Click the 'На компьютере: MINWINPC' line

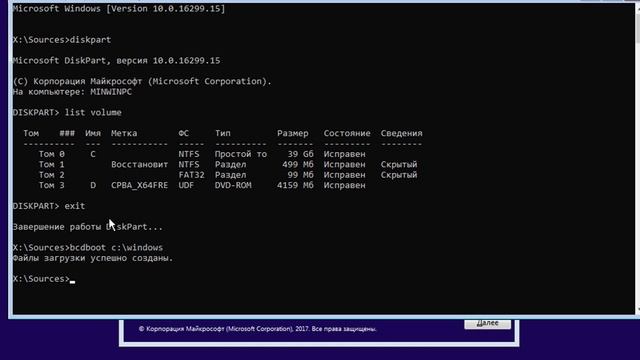(72, 92)
